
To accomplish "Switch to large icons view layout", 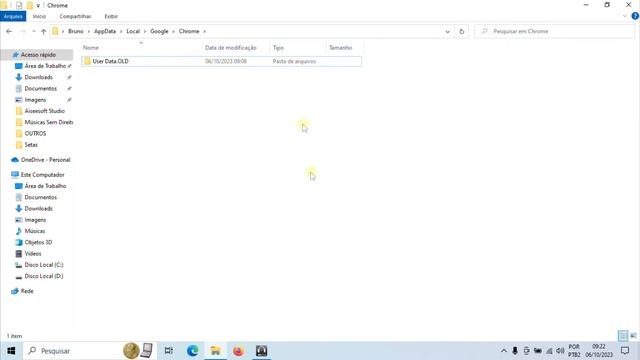I will (x=633, y=336).
